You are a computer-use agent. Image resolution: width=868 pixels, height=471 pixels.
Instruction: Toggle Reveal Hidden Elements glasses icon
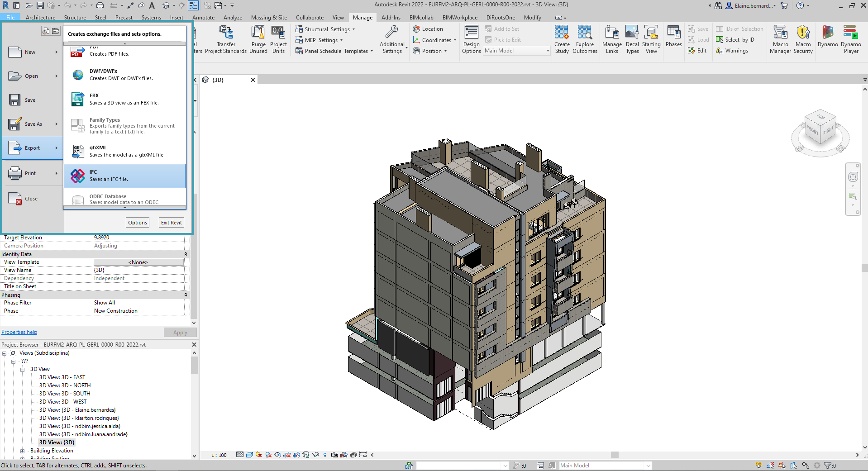click(x=315, y=455)
